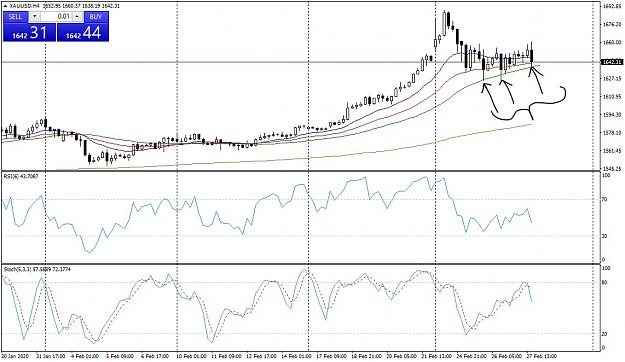This screenshot has height=362, width=625.
Task: Click the 1610.95 price axis label
Action: pyautogui.click(x=612, y=97)
